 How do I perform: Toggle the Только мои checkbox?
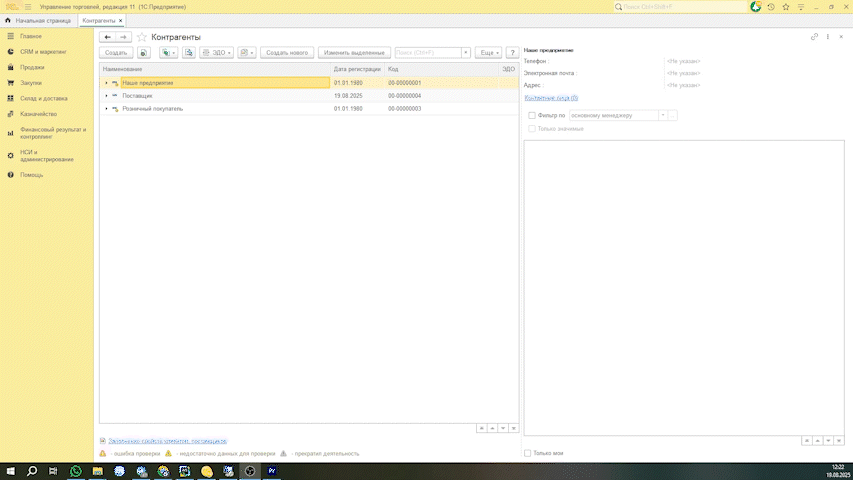click(x=527, y=453)
